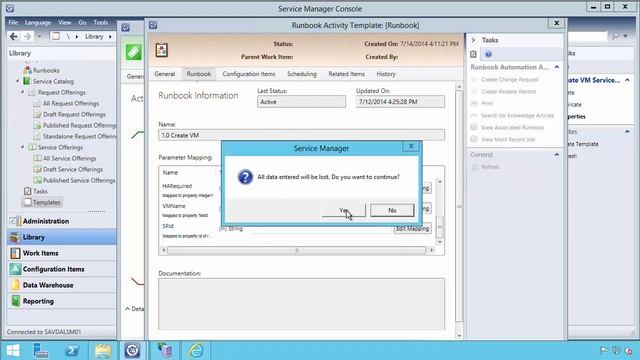Open the Tools menu

[101, 22]
